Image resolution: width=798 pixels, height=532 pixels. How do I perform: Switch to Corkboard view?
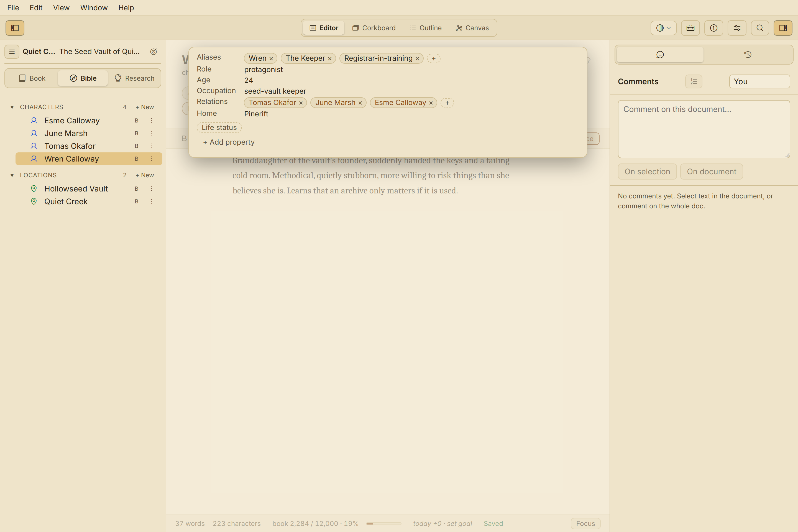pos(374,28)
